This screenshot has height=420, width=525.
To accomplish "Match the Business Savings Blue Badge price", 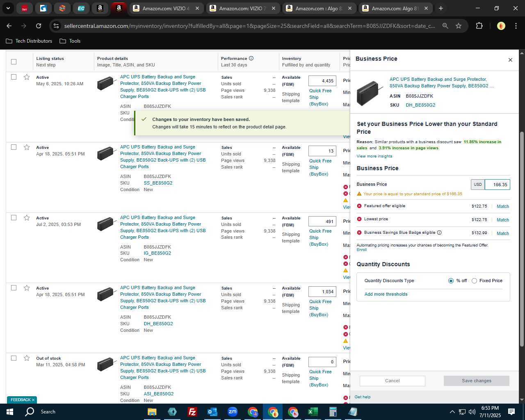I will click(x=503, y=234).
